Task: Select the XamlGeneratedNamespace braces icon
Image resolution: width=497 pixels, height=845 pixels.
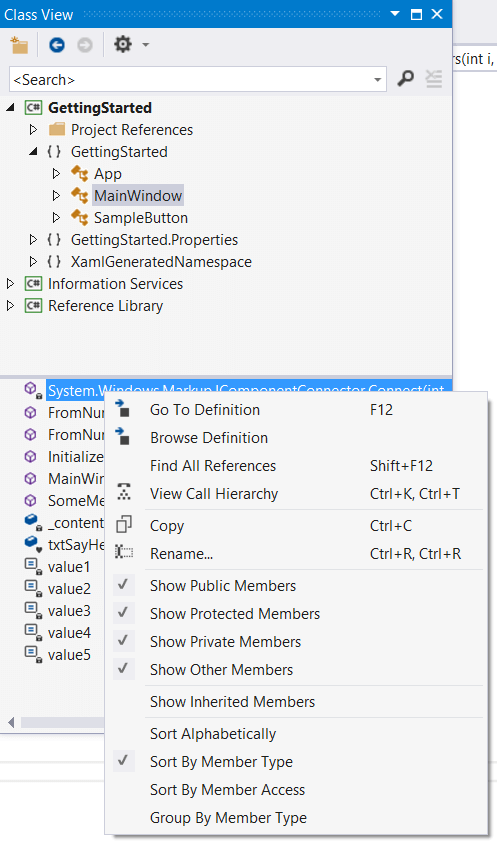Action: [54, 262]
